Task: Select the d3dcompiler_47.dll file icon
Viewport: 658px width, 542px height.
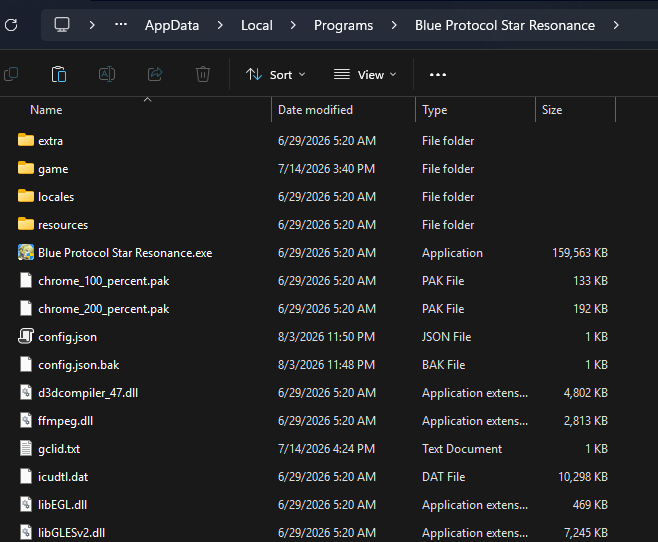Action: (26, 392)
